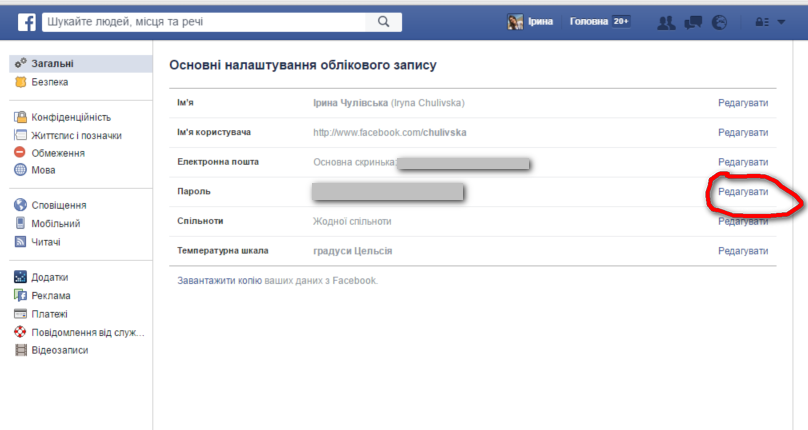Open the messages icon in top bar
The width and height of the screenshot is (808, 430).
[x=694, y=22]
